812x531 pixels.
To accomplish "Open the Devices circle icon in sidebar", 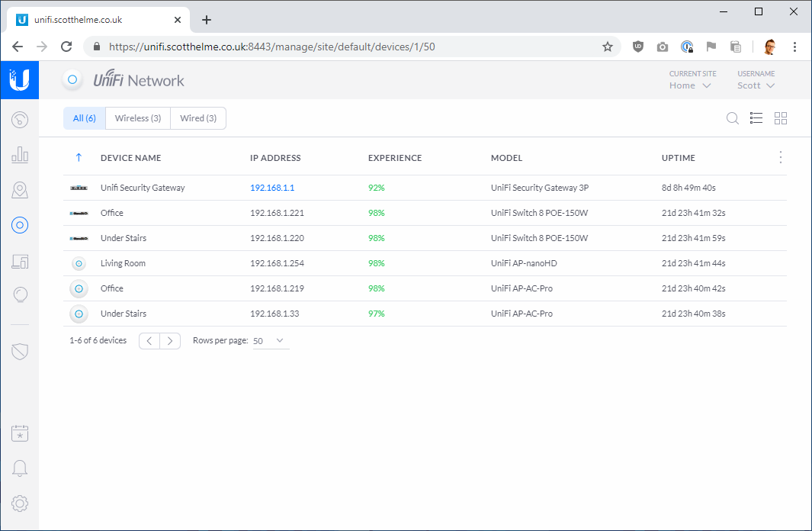I will [x=20, y=225].
